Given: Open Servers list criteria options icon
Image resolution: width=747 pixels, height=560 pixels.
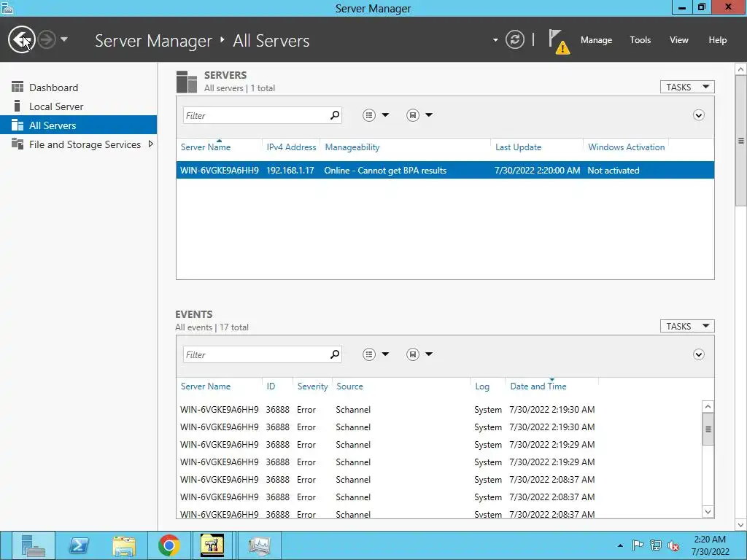Looking at the screenshot, I should point(369,114).
